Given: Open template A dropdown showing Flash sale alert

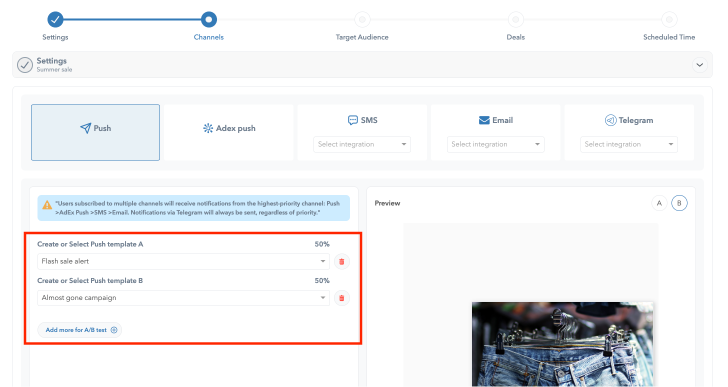Looking at the screenshot, I should tap(183, 261).
